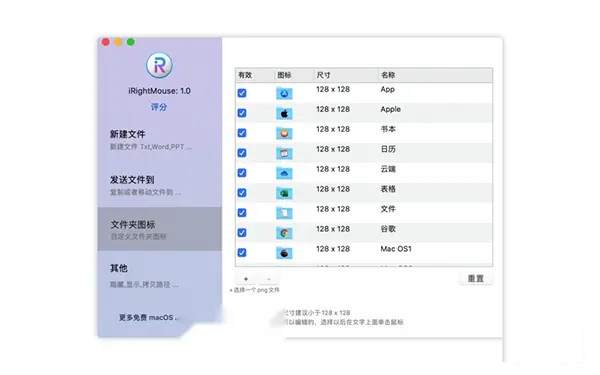
Task: Click the 128 x 128 size in App row
Action: point(333,89)
